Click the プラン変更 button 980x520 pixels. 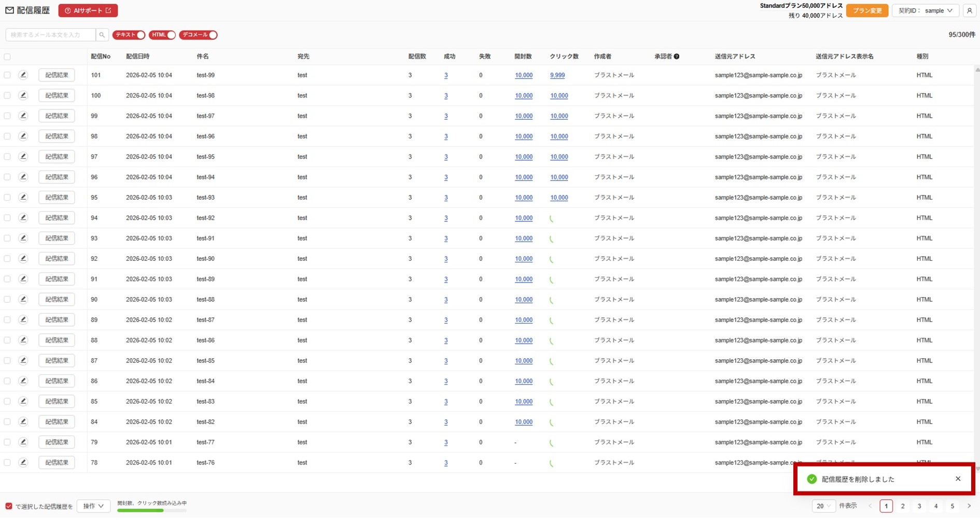(x=867, y=10)
